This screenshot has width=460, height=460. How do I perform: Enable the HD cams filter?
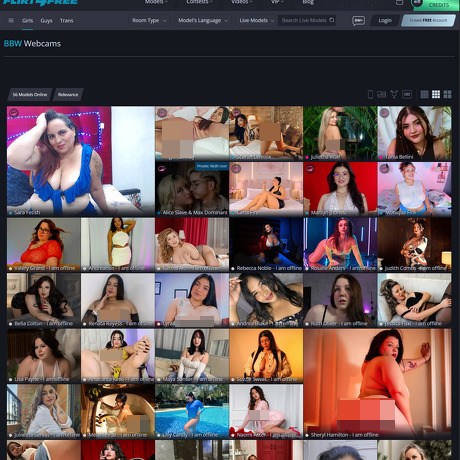tap(407, 94)
